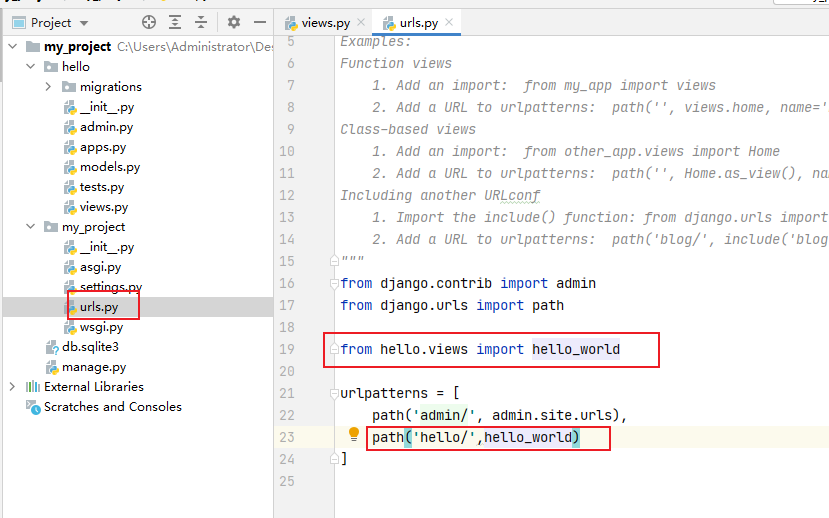Select manage.py in the project tree
This screenshot has width=829, height=518.
point(86,367)
